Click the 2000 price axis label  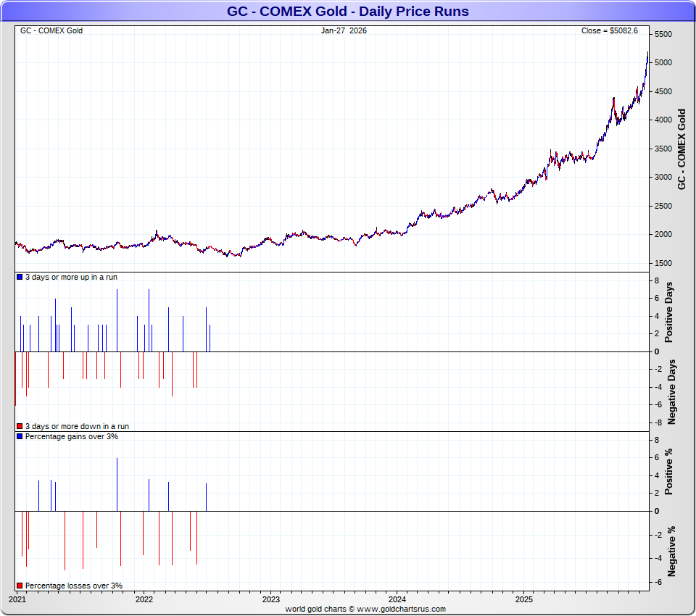[663, 234]
